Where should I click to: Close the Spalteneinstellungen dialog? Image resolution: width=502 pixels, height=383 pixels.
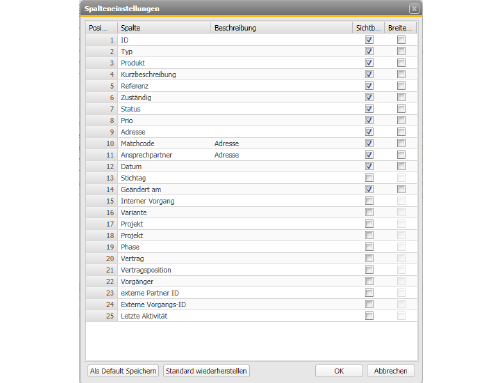(414, 9)
